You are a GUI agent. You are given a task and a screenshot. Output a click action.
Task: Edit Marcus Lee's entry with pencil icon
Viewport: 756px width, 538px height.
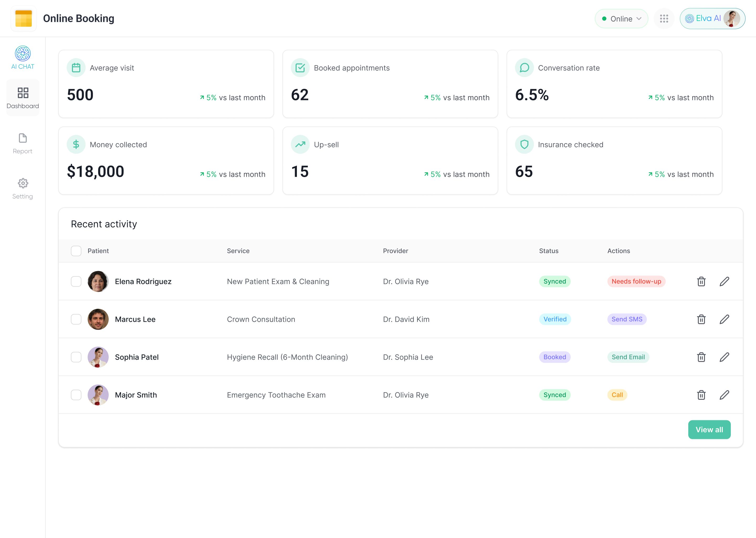(724, 319)
